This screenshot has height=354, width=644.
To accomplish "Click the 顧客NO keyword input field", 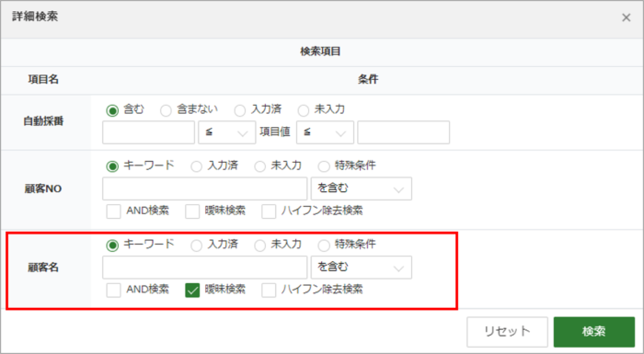I will pyautogui.click(x=204, y=188).
